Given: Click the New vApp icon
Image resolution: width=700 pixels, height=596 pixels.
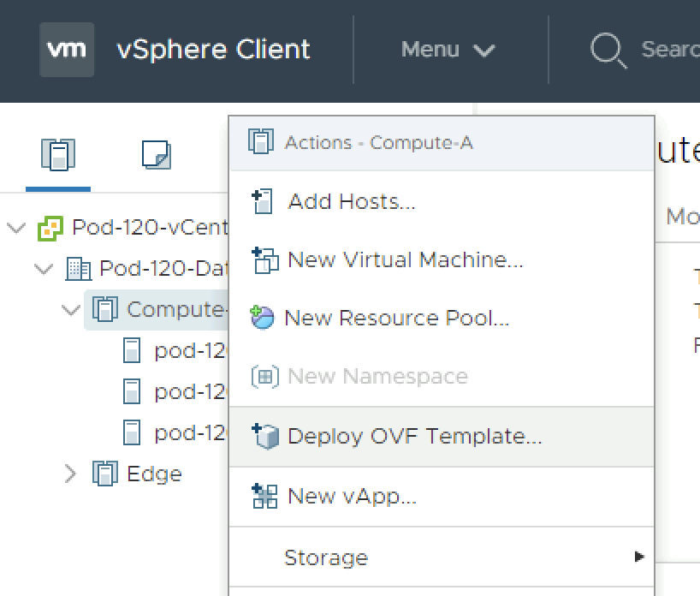Looking at the screenshot, I should pos(264,496).
